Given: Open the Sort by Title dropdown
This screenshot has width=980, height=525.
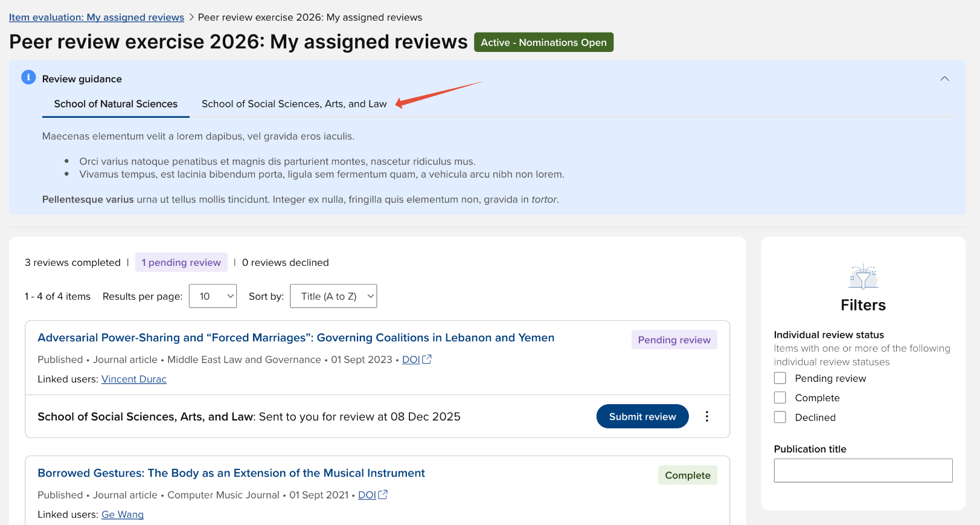Looking at the screenshot, I should click(x=333, y=296).
